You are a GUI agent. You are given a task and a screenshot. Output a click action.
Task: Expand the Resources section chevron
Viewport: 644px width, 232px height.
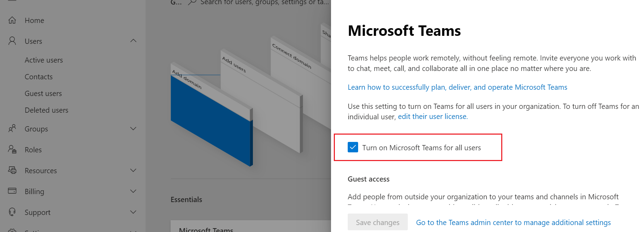pyautogui.click(x=133, y=170)
